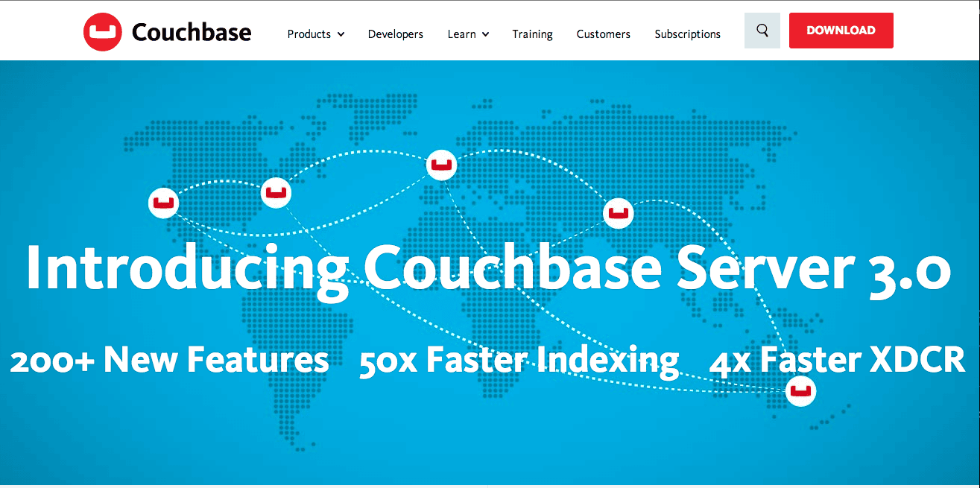Open the search magnifier icon
Screen dimensions: 980x488
762,31
